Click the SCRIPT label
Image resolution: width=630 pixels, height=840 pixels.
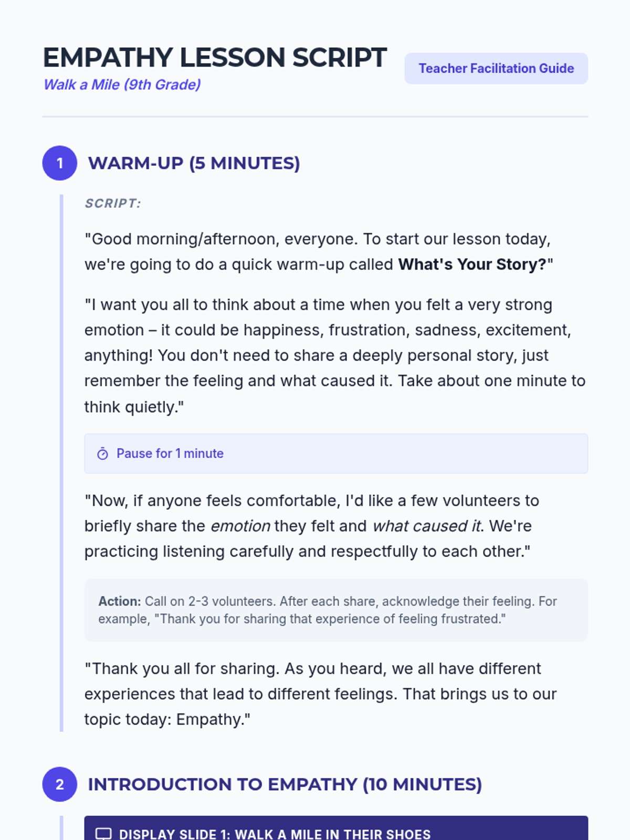pos(113,203)
